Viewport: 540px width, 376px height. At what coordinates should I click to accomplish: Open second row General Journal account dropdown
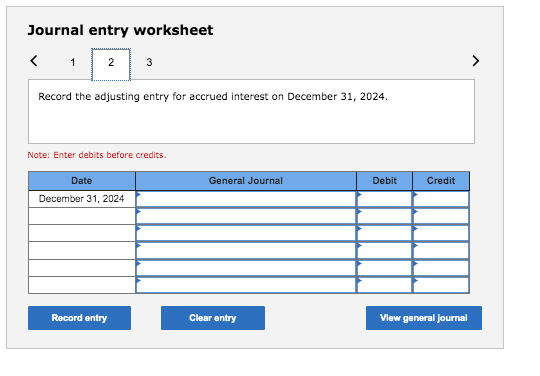246,216
